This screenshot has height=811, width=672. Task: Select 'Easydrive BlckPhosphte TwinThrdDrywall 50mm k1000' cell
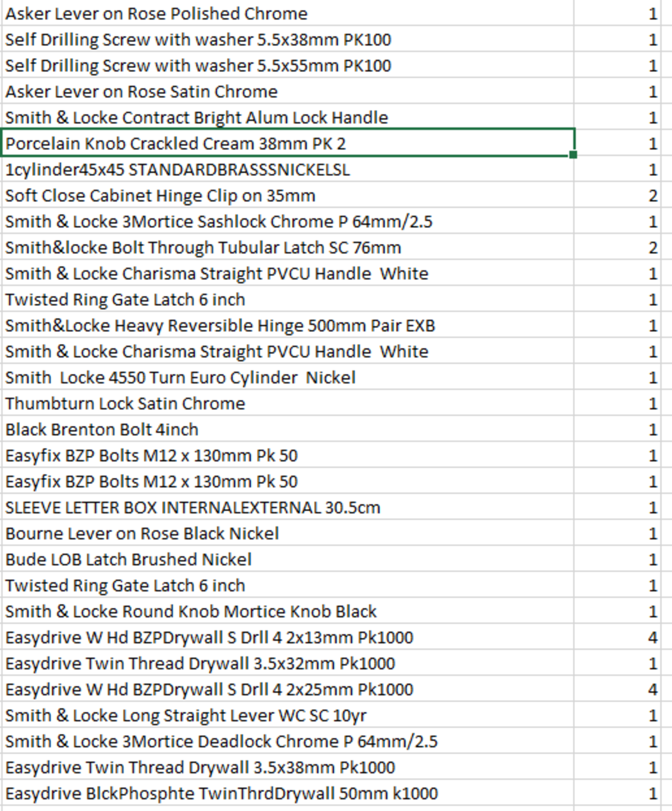click(x=288, y=793)
